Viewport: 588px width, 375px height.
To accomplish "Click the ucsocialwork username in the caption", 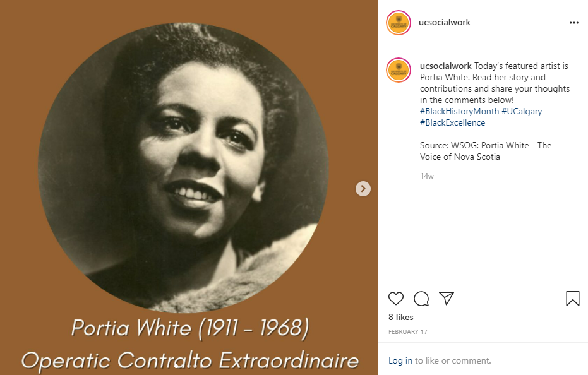I will point(445,66).
